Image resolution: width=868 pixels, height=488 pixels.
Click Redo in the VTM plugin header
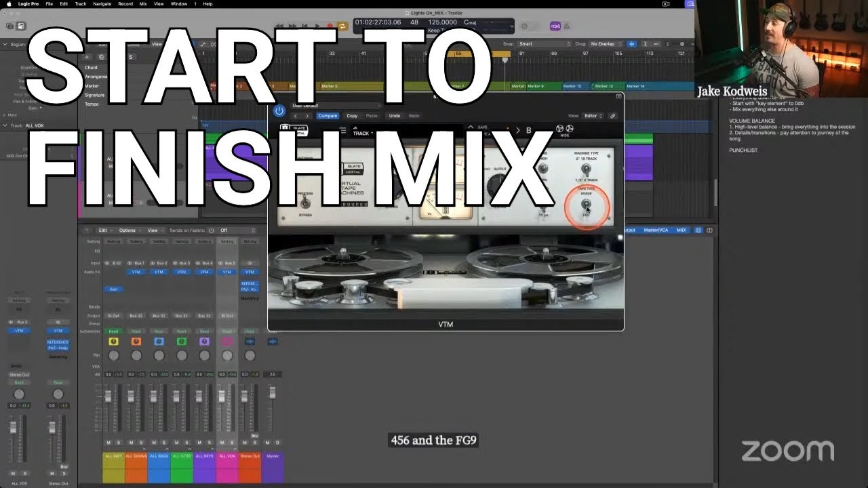click(414, 116)
